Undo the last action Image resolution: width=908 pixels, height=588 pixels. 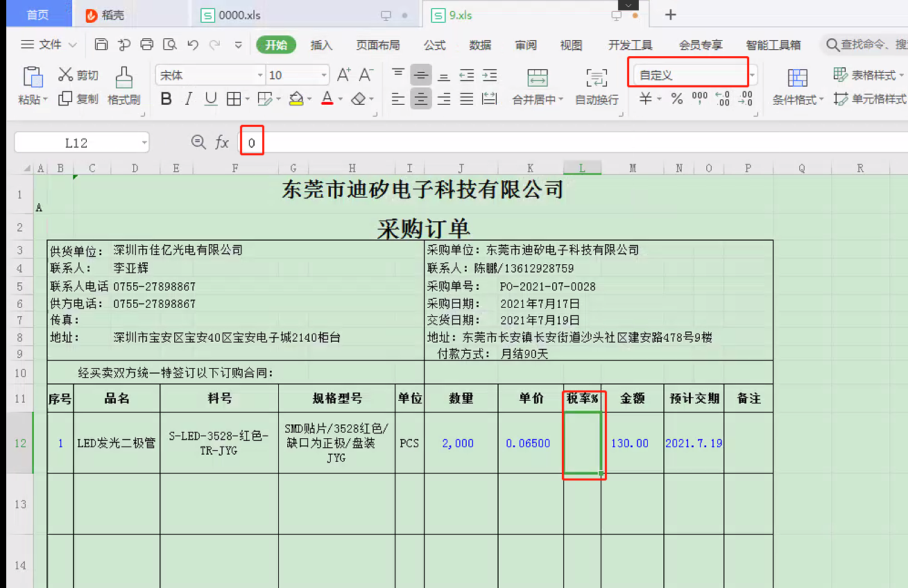tap(193, 45)
